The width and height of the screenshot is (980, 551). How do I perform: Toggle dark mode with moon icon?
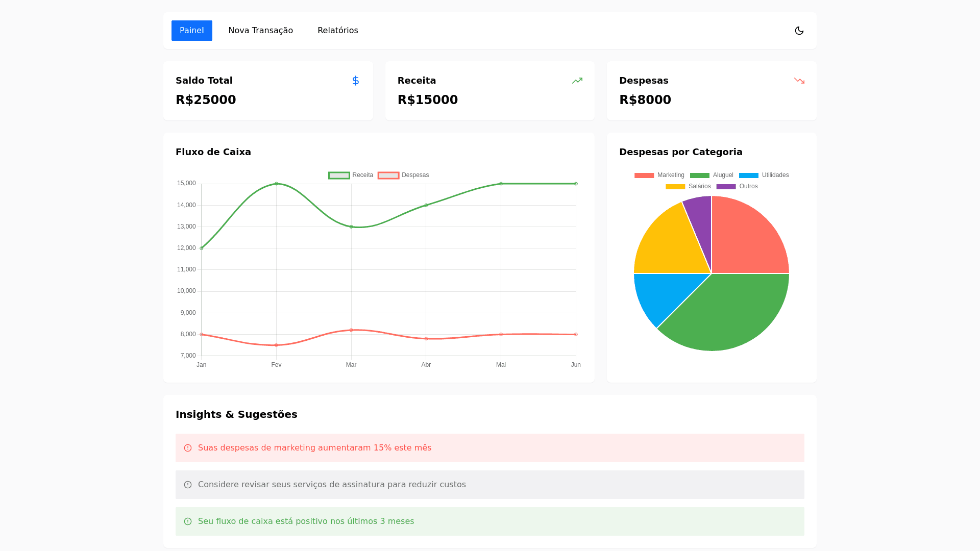799,31
